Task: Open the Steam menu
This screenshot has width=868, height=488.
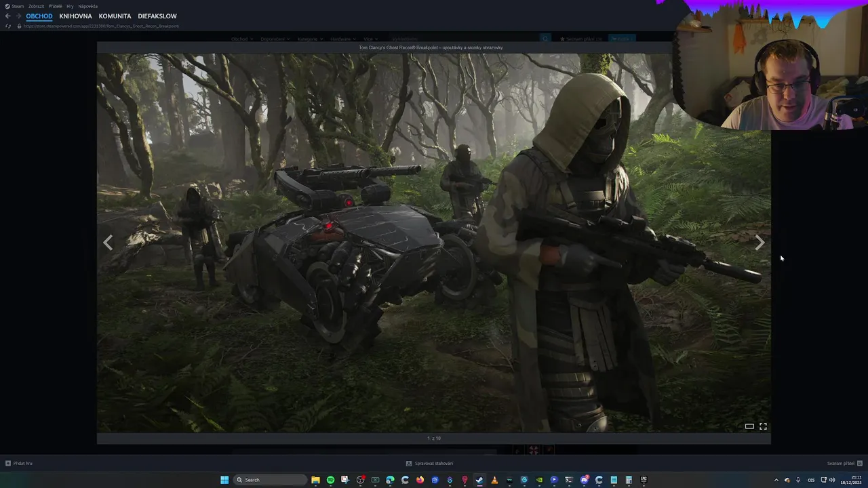Action: coord(14,6)
